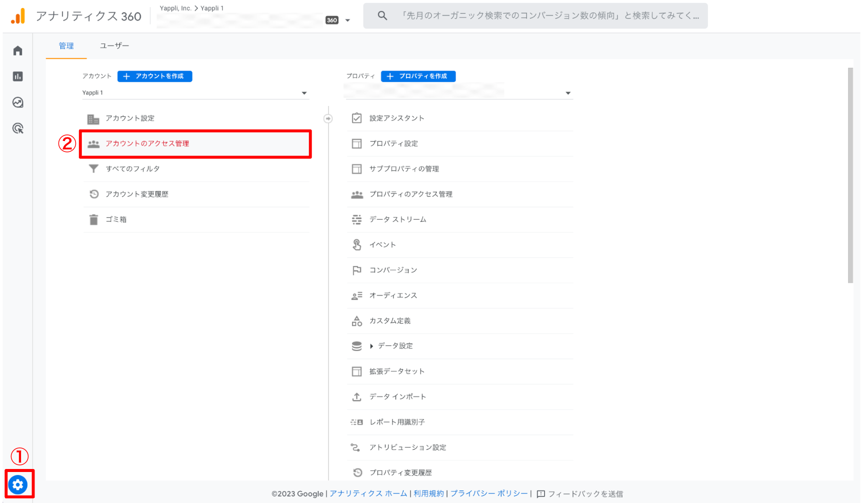The width and height of the screenshot is (868, 503).
Task: Click the データ インポート upload icon
Action: pyautogui.click(x=357, y=397)
